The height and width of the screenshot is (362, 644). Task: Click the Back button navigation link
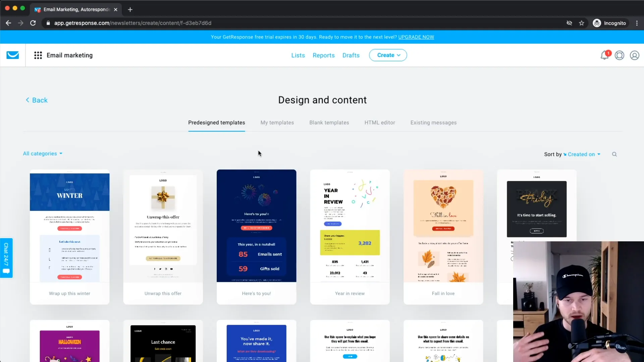click(x=36, y=100)
